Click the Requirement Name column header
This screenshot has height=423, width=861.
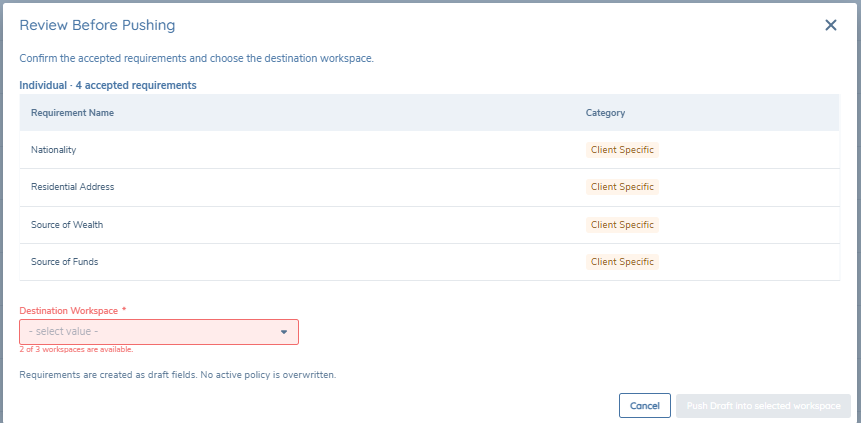[x=72, y=113]
